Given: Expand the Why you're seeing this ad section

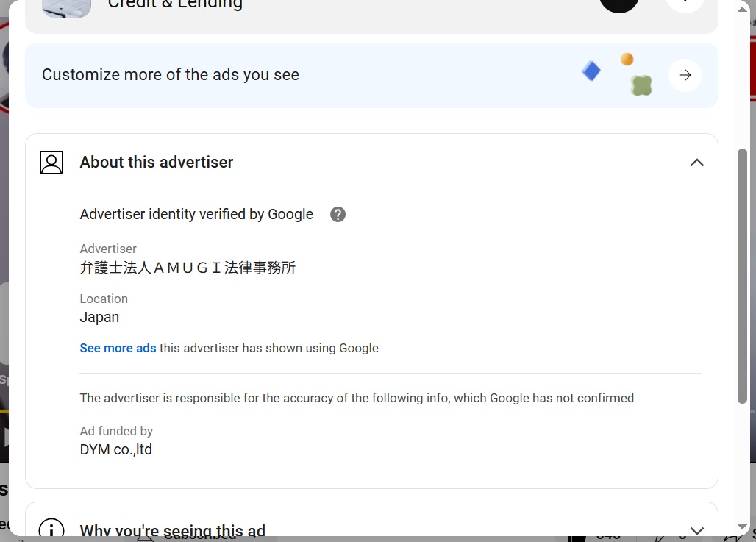Looking at the screenshot, I should pos(696,530).
